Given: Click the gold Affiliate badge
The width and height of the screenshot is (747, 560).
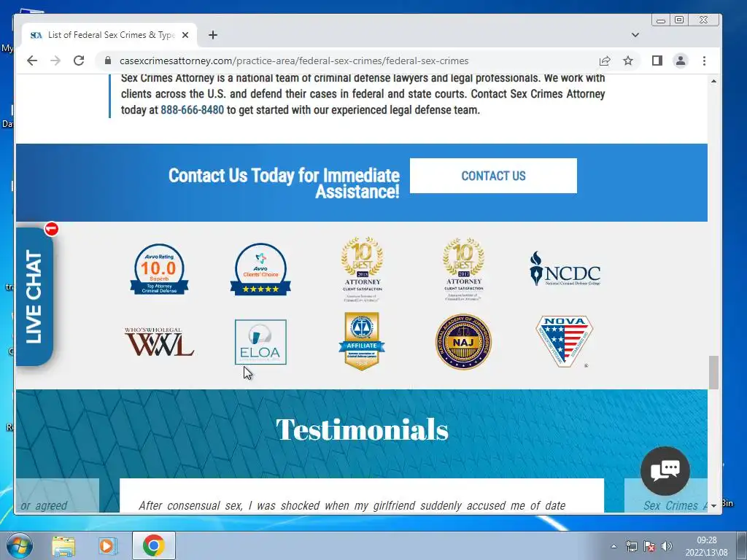Looking at the screenshot, I should [362, 341].
